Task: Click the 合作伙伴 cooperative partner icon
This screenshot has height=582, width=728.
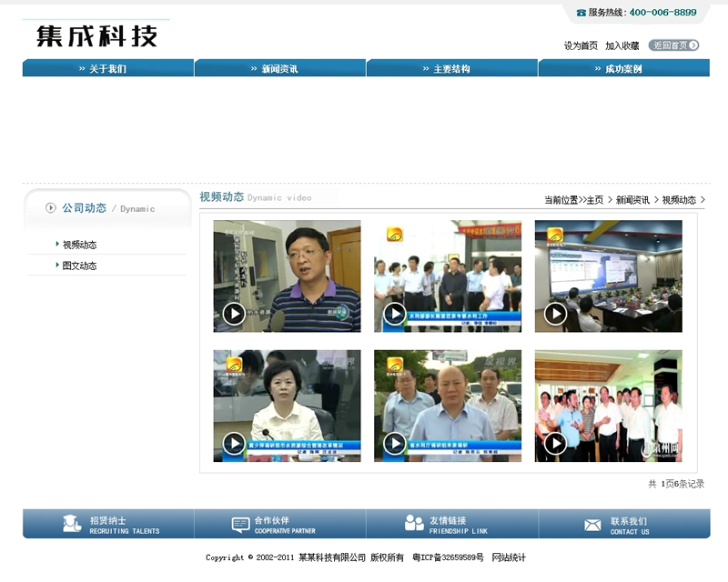Action: tap(240, 525)
